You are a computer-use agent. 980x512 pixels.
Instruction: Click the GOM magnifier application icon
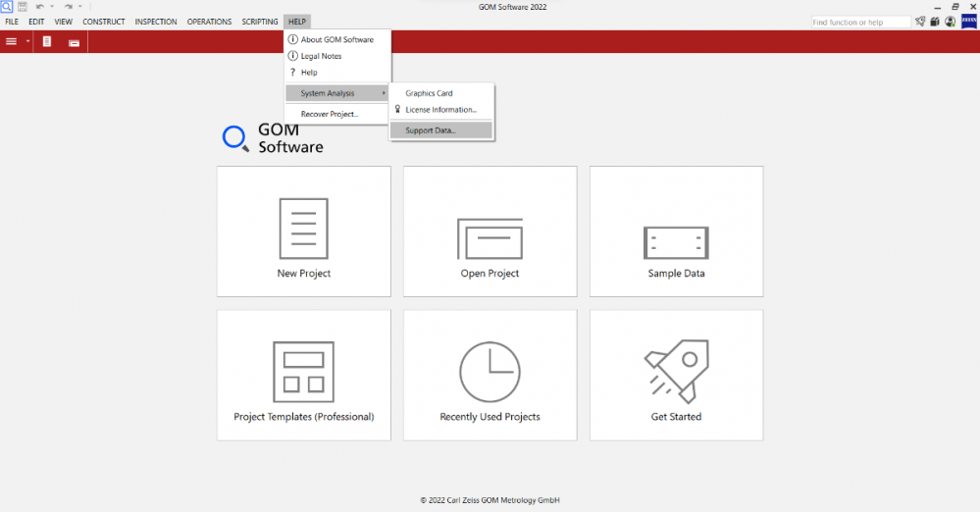6,6
